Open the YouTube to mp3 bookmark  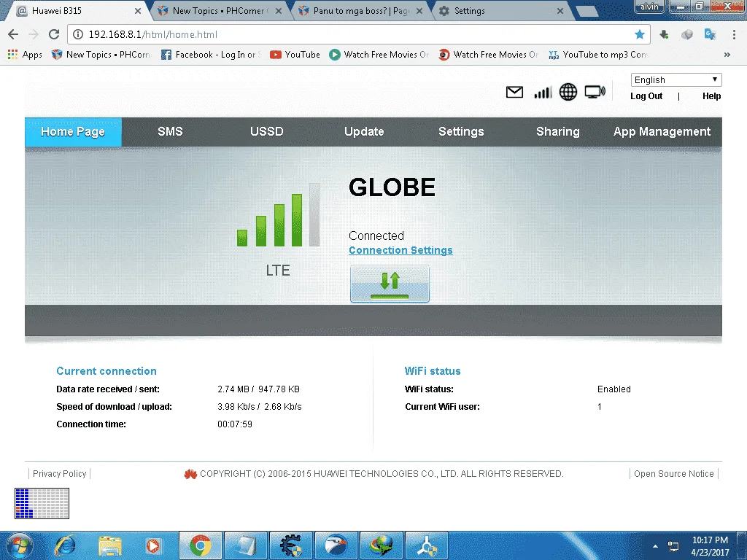click(x=598, y=55)
